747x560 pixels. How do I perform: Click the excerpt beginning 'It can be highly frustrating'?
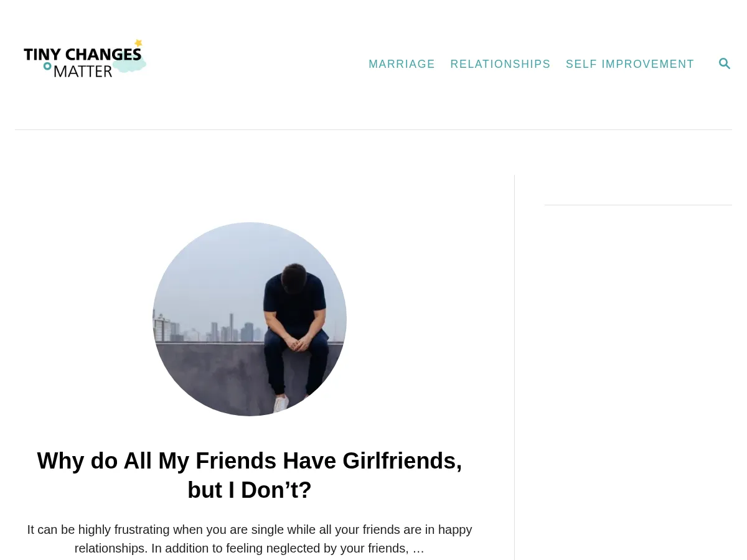pyautogui.click(x=250, y=539)
